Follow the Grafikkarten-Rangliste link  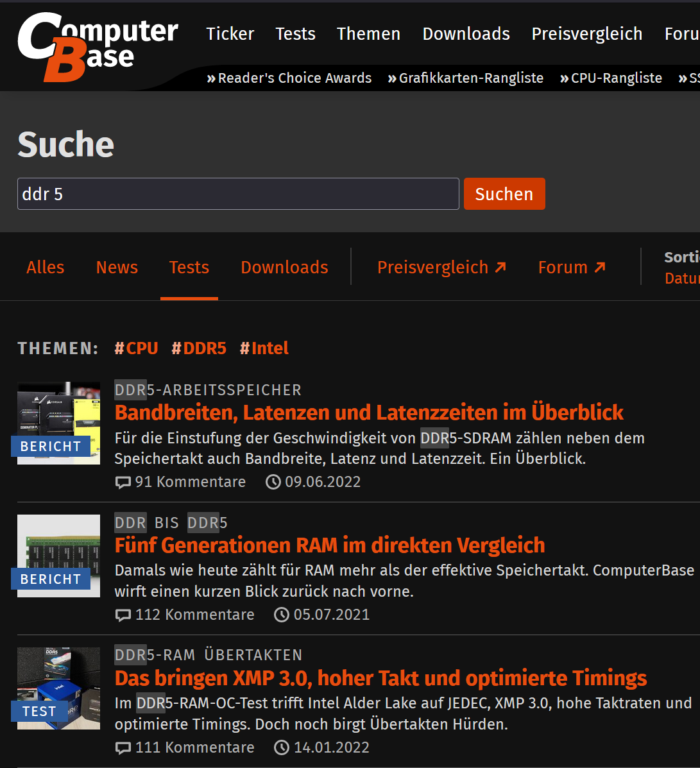465,78
